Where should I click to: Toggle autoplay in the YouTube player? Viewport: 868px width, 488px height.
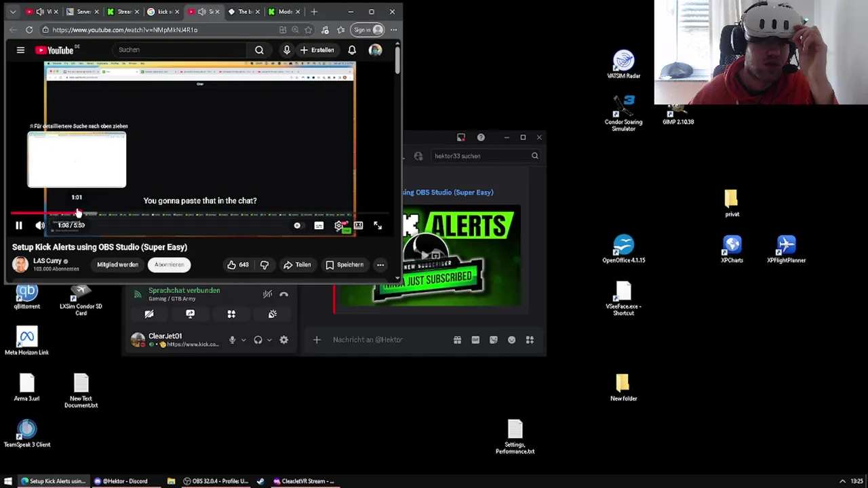[x=297, y=226]
